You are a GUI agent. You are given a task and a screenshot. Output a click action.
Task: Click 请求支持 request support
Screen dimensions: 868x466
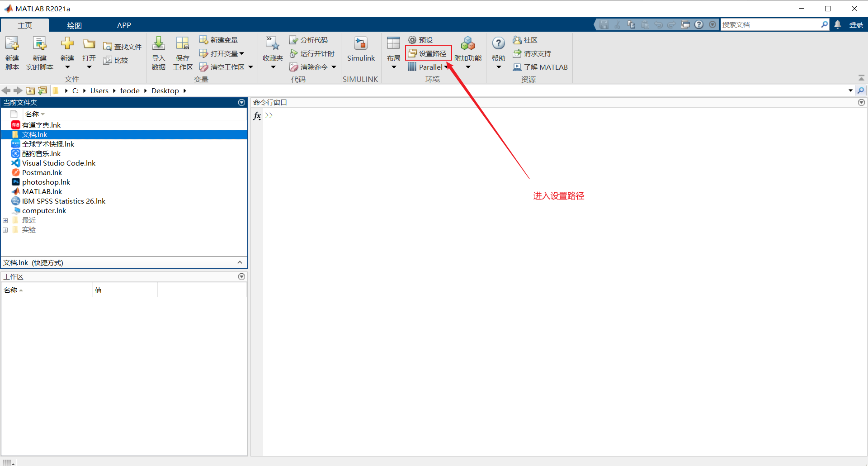[x=532, y=54]
